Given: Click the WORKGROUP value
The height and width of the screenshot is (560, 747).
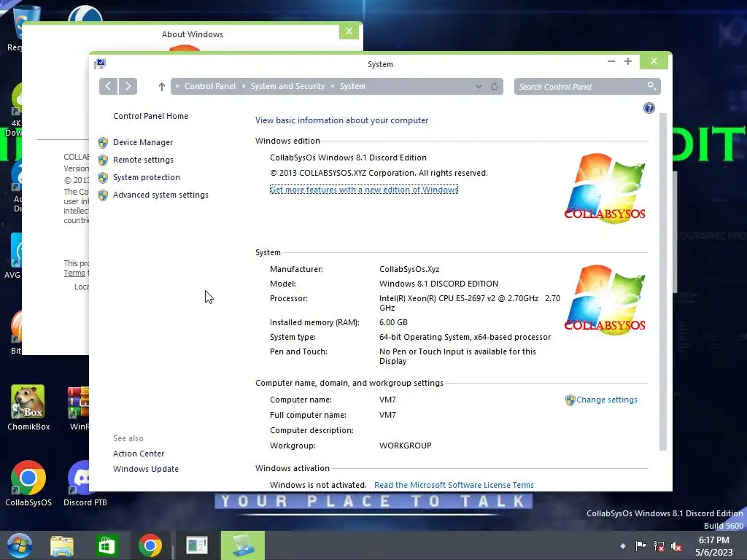Looking at the screenshot, I should click(405, 446).
